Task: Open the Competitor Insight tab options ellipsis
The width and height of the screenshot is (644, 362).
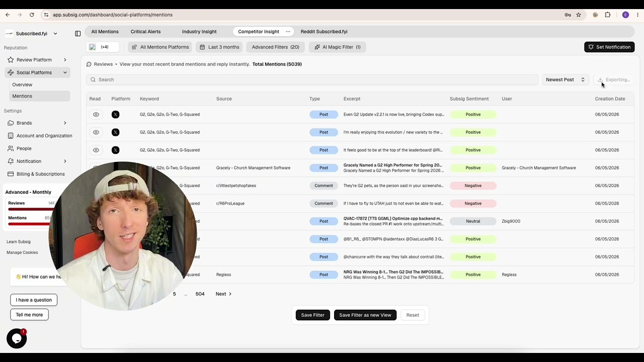Action: click(288, 32)
